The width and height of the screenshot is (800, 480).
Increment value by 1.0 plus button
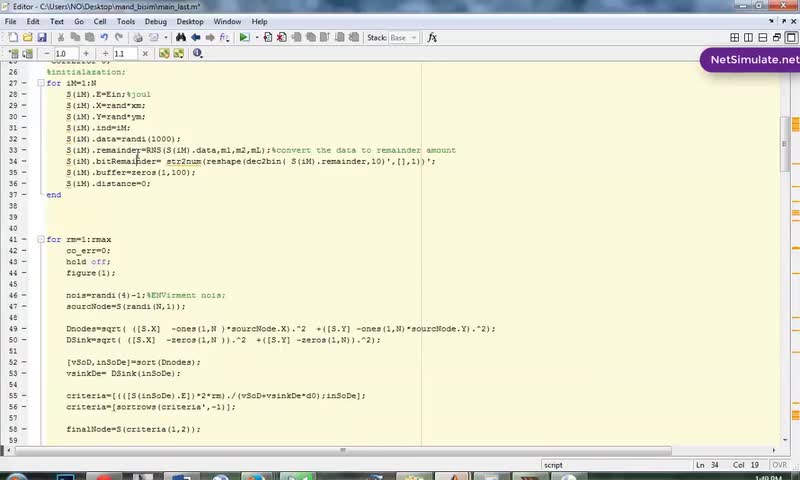pyautogui.click(x=86, y=53)
